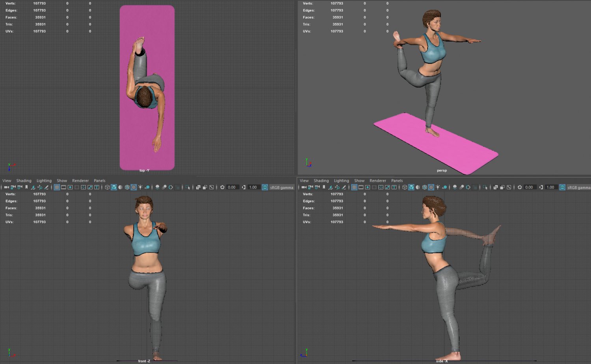Viewport: 591px width, 364px height.
Task: Open sRGB gamma dropdown in front panel
Action: click(282, 187)
